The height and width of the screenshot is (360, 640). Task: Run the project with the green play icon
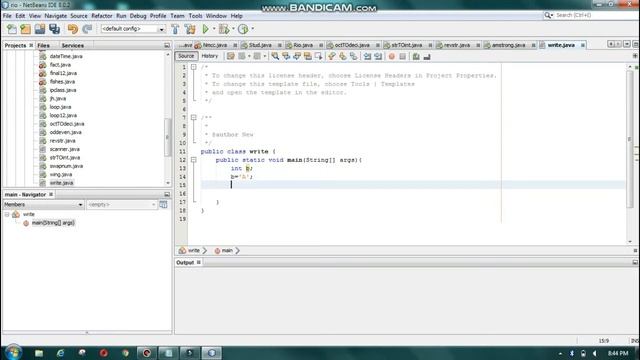pyautogui.click(x=206, y=29)
